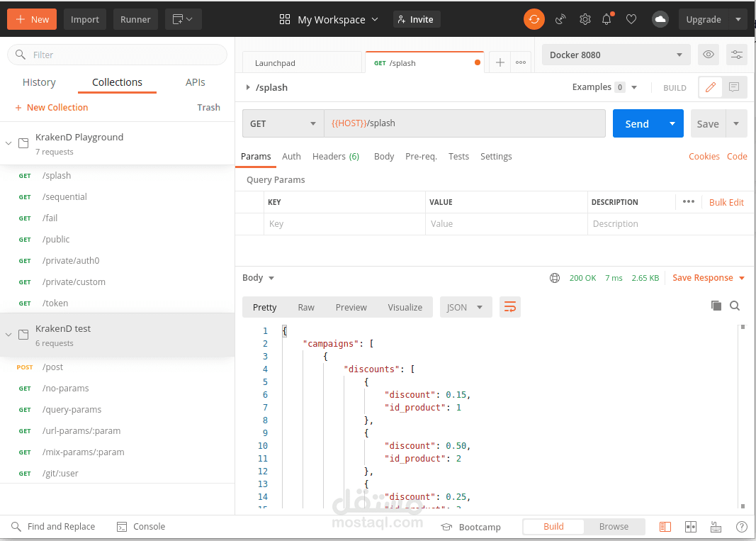
Task: Open Save button dropdown arrow
Action: 736,123
